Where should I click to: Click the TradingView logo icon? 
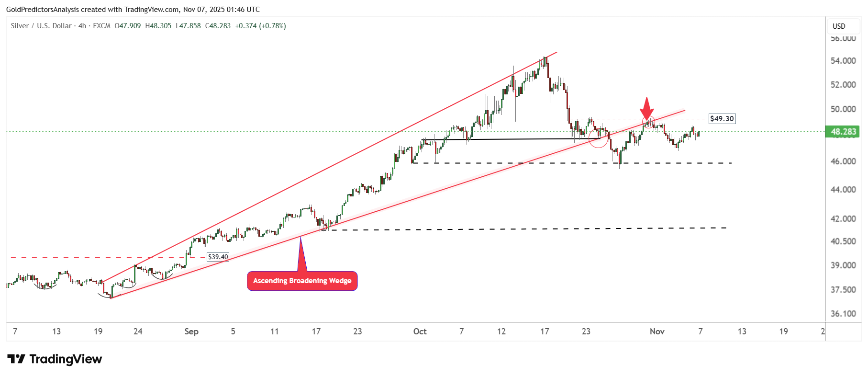click(x=16, y=359)
